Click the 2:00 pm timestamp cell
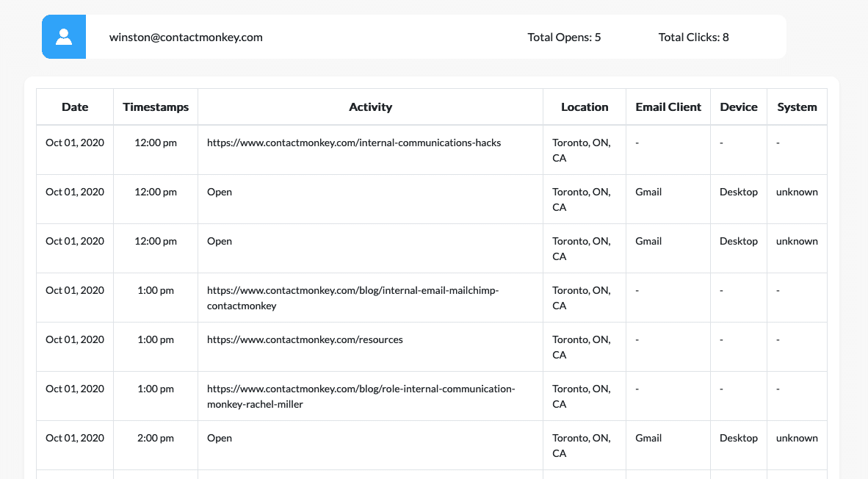868x479 pixels. (x=156, y=438)
